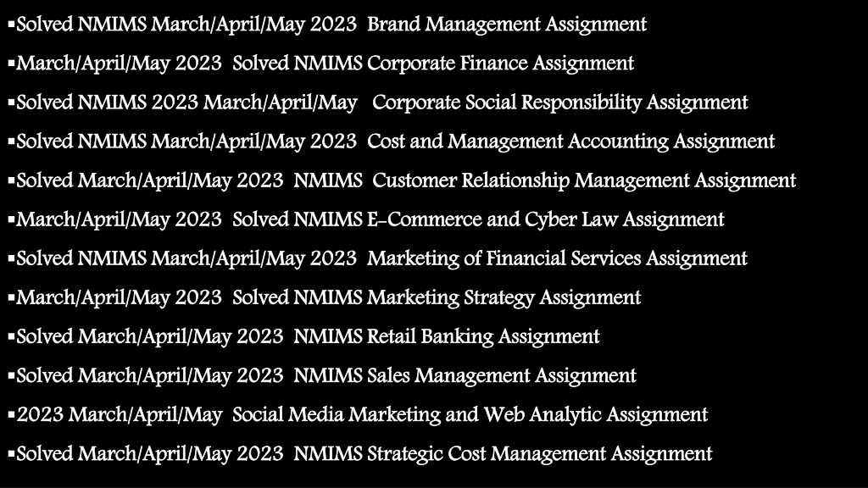The image size is (868, 488).
Task: Click the bullet beside the Retail Banking line
Action: [x=11, y=337]
